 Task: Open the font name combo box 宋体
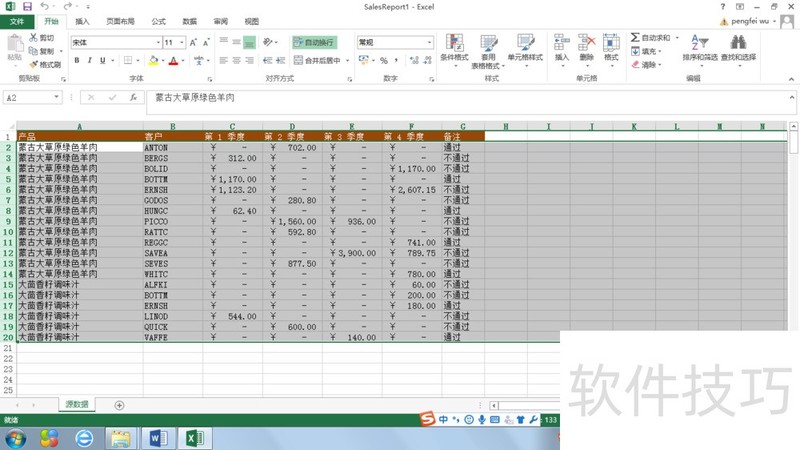pos(116,42)
